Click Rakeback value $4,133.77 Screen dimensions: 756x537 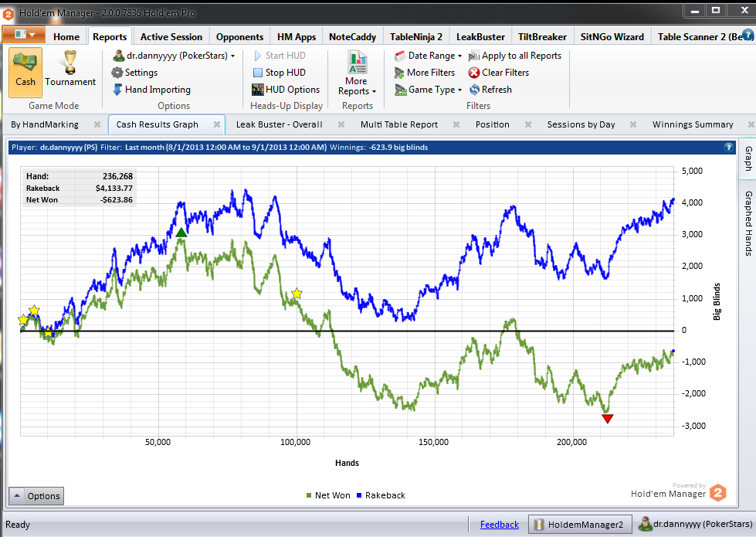(x=114, y=189)
